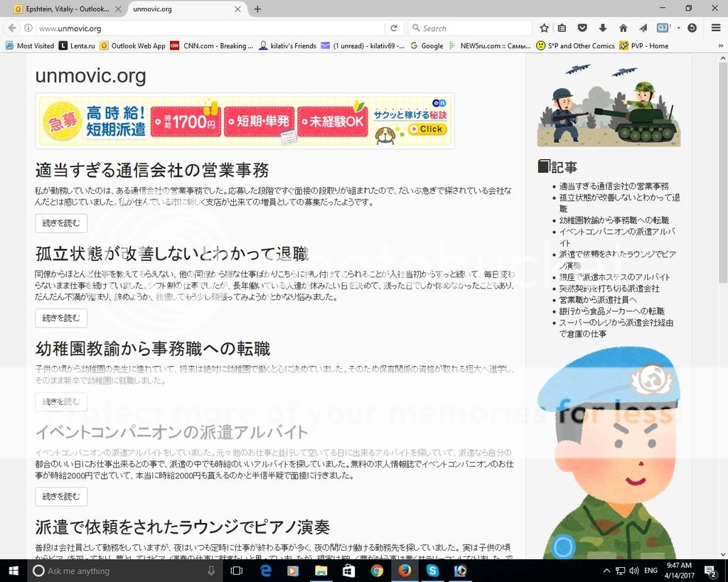Screen dimensions: 728x582
Task: Open the volume tray icon
Action: (633, 571)
